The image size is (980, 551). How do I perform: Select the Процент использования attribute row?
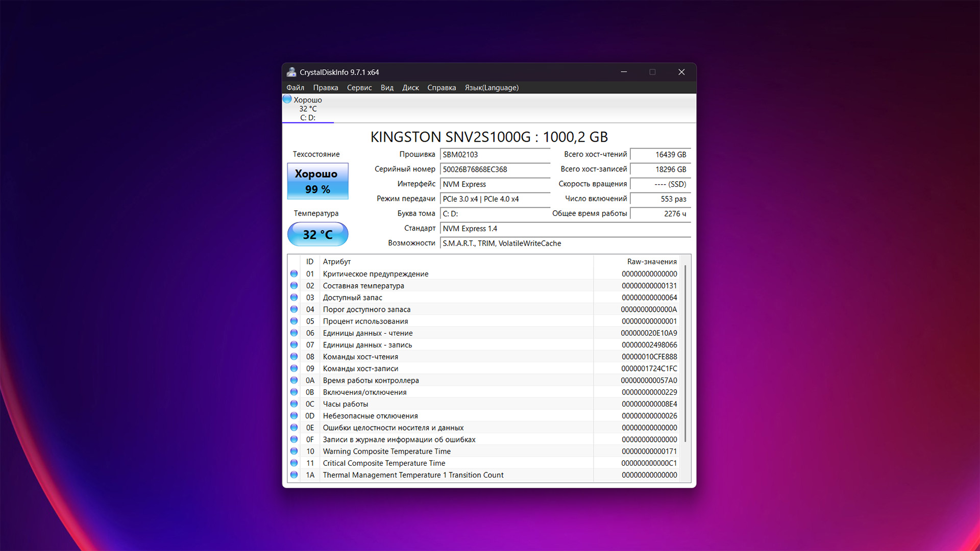click(484, 321)
